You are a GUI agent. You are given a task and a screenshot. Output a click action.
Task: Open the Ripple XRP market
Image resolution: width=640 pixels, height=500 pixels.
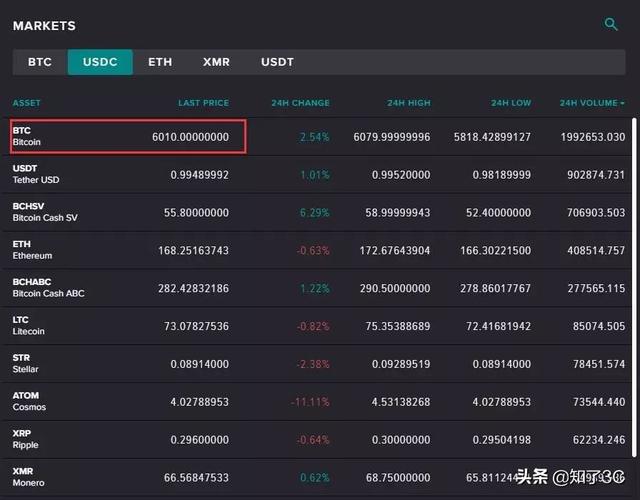[316, 440]
